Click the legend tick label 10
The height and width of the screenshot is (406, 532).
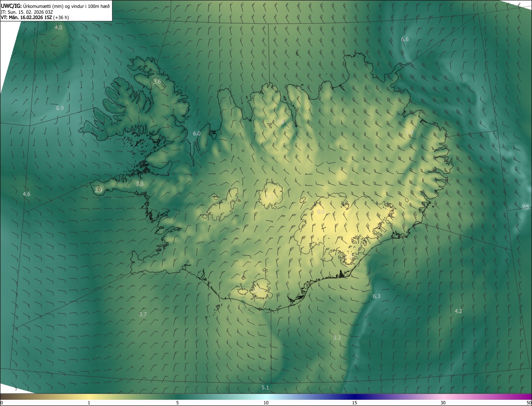(x=266, y=403)
